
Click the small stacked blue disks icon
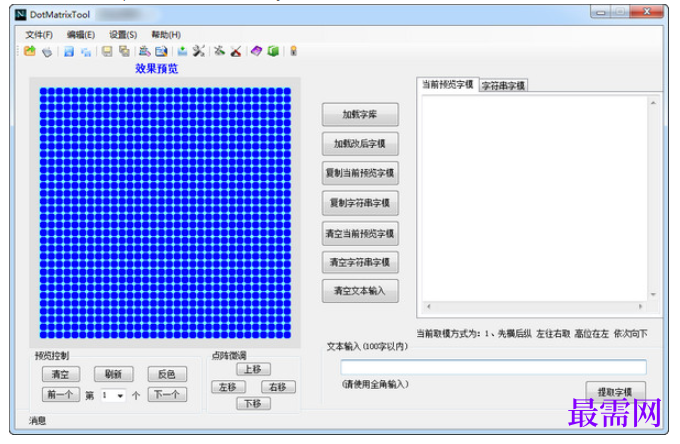[86, 52]
